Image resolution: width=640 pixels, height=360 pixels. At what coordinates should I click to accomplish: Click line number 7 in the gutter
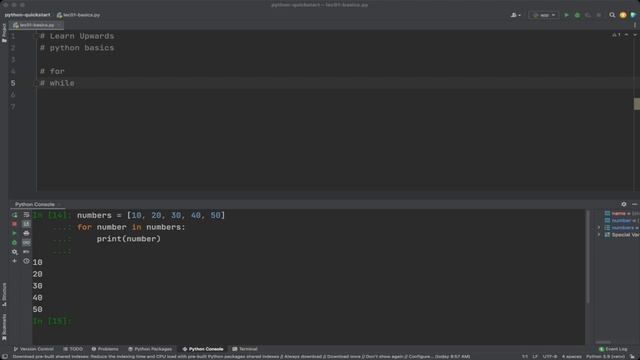coord(13,107)
